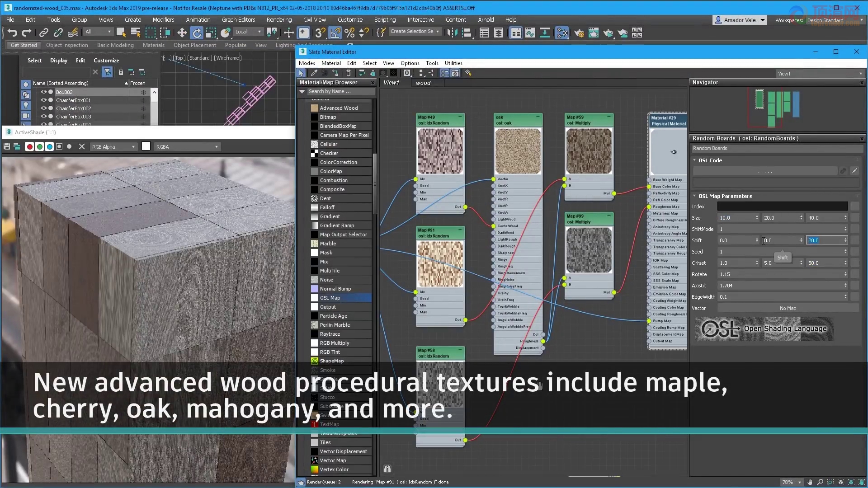This screenshot has width=868, height=488.
Task: Click the Mirror tool icon
Action: (x=452, y=33)
